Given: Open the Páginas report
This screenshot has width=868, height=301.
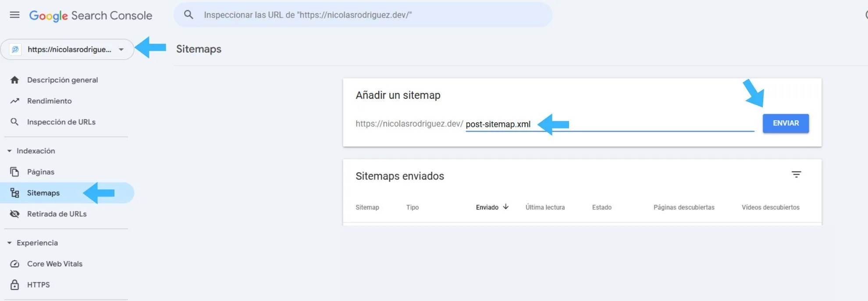Looking at the screenshot, I should 41,172.
